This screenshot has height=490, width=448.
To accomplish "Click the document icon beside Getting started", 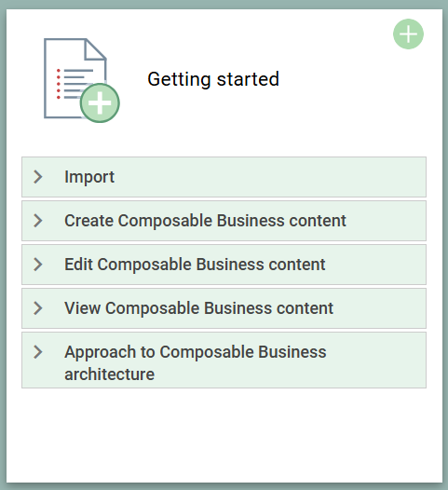I will (x=81, y=80).
